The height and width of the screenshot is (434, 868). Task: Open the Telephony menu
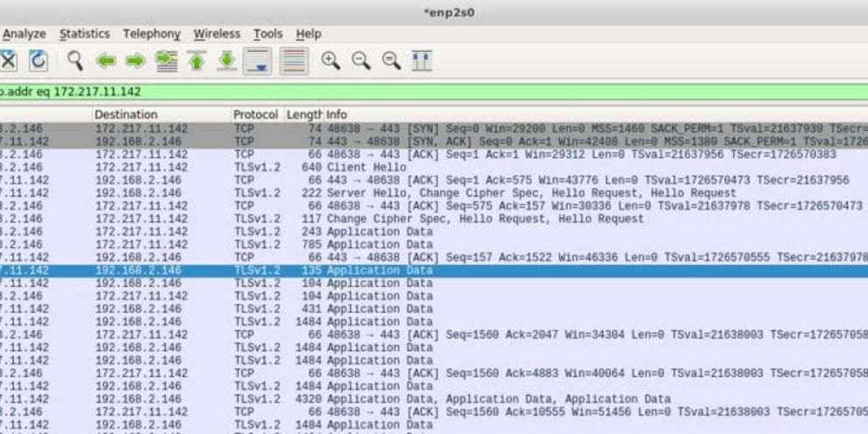[151, 34]
